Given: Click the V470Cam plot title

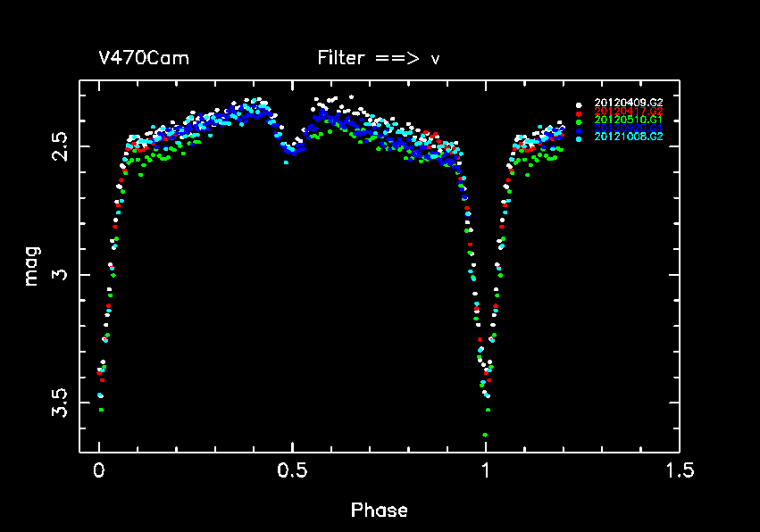Looking at the screenshot, I should click(144, 59).
